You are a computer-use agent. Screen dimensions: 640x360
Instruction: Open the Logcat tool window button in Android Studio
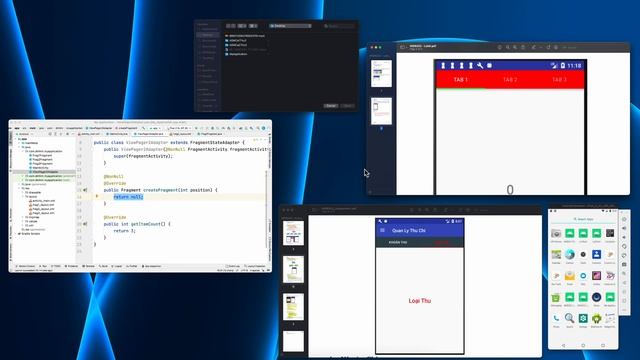[x=117, y=266]
